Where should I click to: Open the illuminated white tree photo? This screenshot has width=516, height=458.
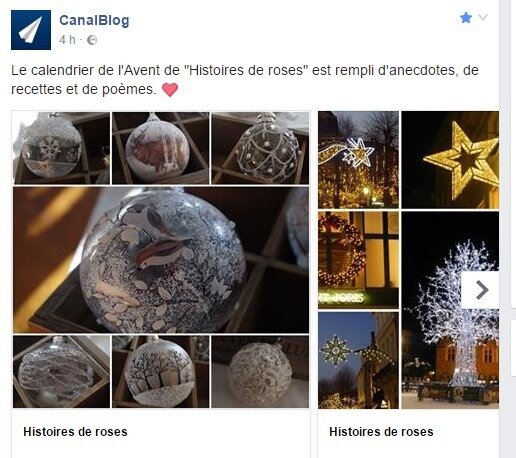[450, 310]
